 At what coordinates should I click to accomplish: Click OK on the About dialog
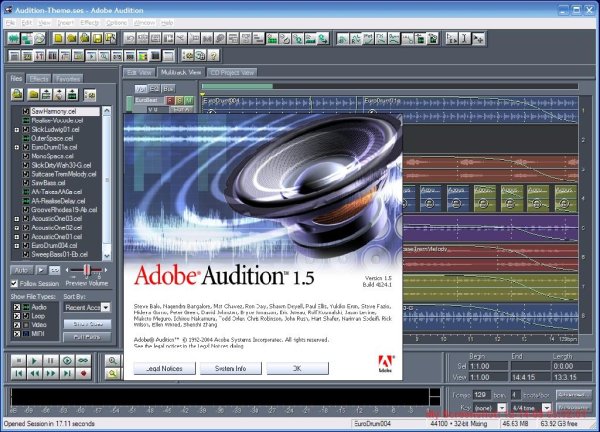(x=297, y=368)
